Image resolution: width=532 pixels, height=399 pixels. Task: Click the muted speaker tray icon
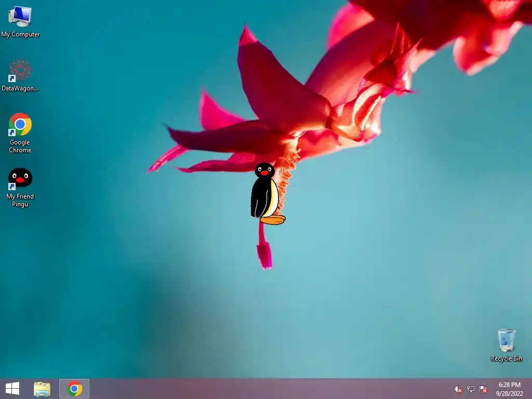(x=458, y=389)
